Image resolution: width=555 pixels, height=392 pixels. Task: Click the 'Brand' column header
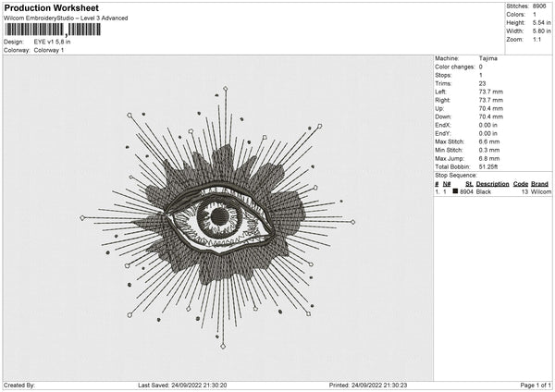click(x=539, y=184)
